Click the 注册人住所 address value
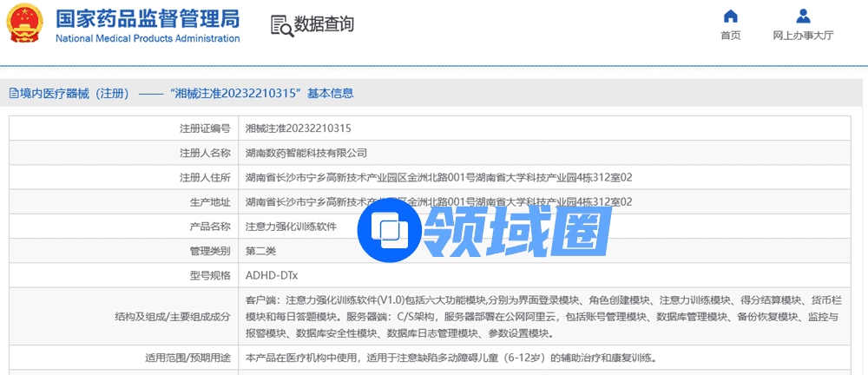 pos(438,177)
